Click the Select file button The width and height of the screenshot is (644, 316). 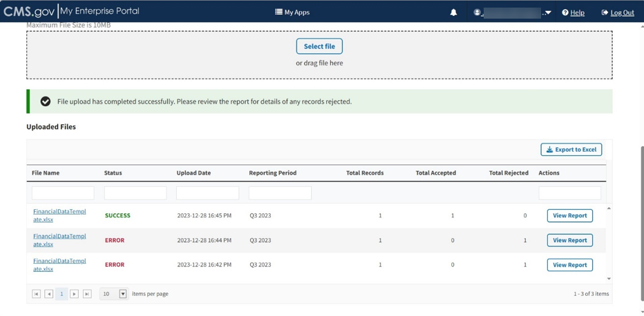319,46
